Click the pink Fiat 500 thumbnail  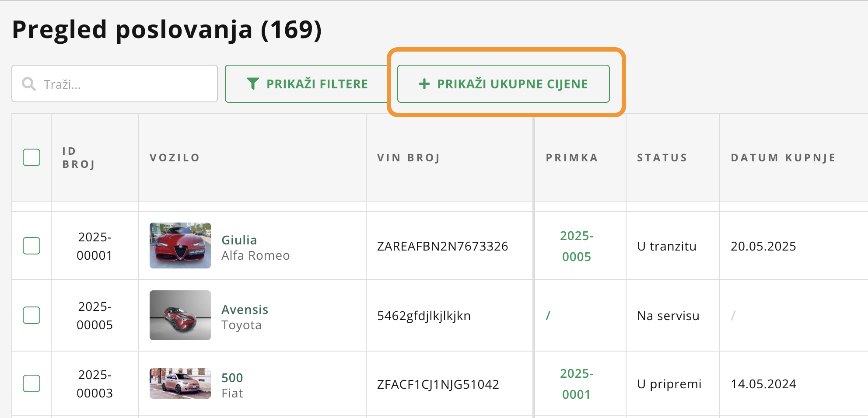(180, 383)
